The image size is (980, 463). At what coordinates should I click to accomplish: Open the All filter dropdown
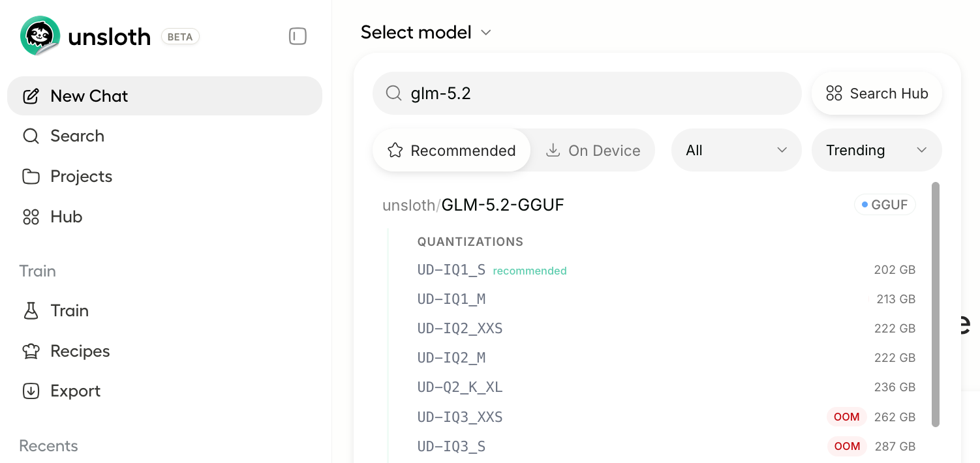pos(736,150)
